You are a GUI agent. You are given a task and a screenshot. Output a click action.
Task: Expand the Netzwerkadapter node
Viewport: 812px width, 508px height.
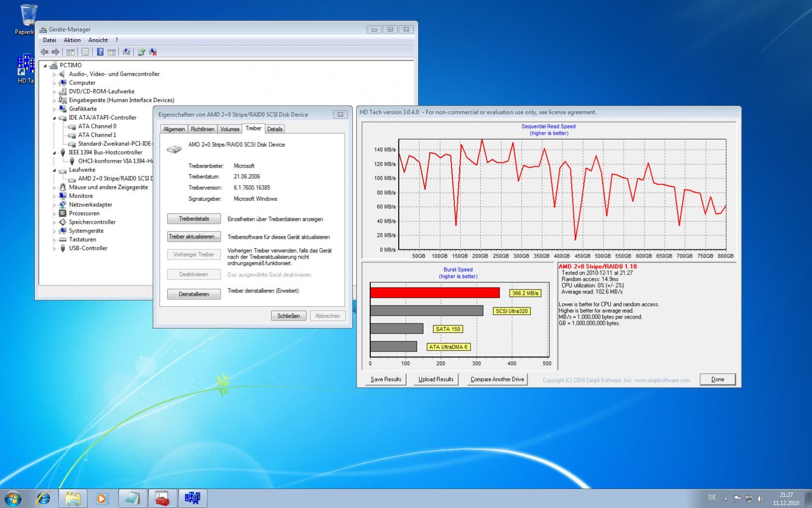(54, 205)
